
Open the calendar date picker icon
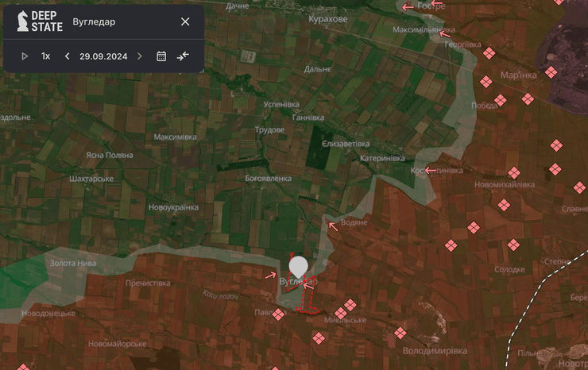coord(161,56)
